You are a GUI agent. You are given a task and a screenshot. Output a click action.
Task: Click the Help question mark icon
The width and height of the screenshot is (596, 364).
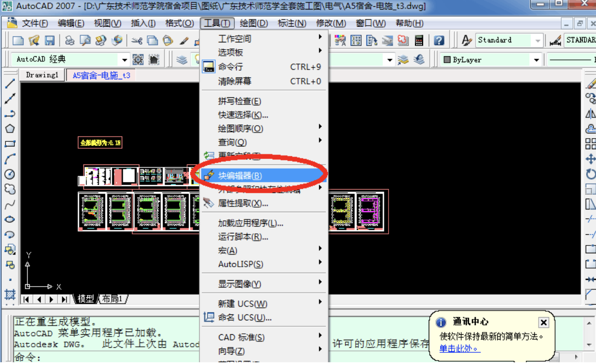tap(439, 41)
